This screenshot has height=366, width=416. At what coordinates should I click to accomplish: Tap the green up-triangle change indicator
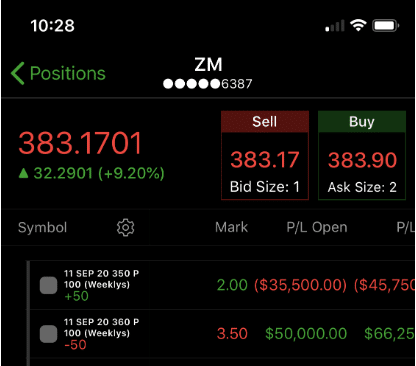click(23, 173)
